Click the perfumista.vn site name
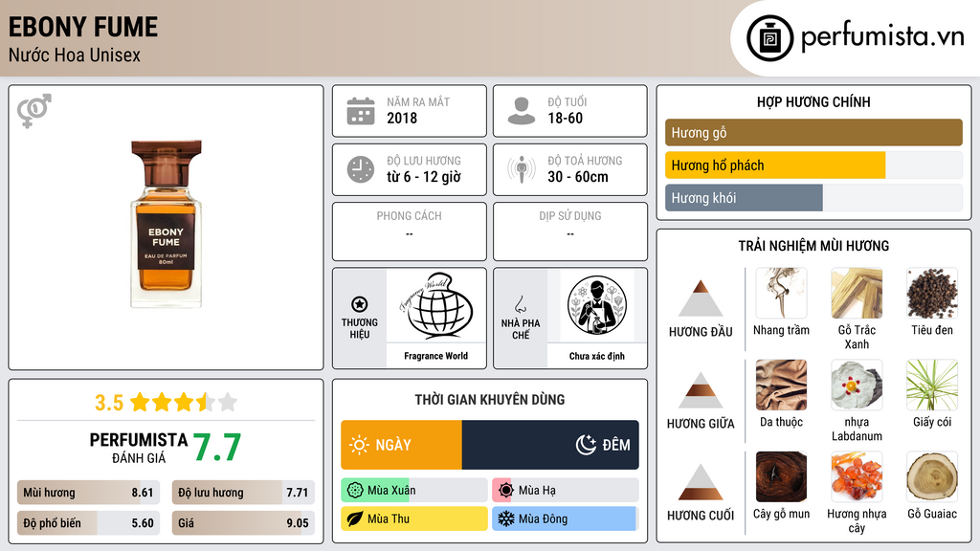This screenshot has width=980, height=551. click(x=882, y=37)
